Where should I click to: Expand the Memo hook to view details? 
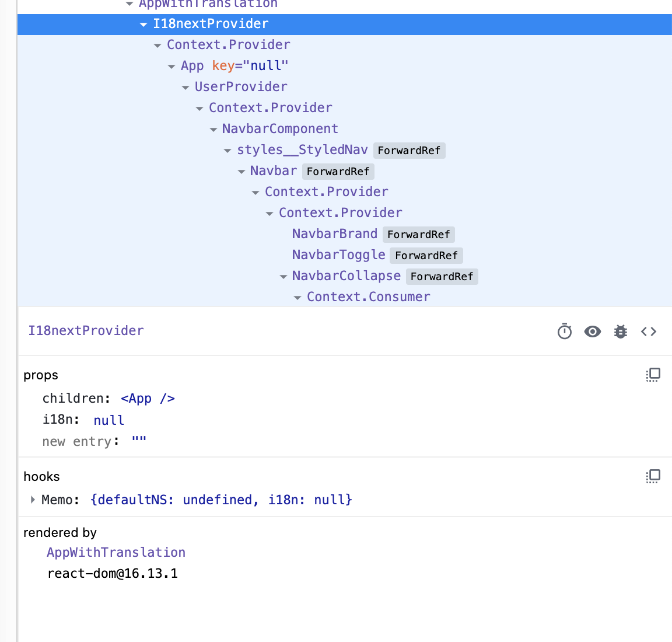tap(32, 500)
